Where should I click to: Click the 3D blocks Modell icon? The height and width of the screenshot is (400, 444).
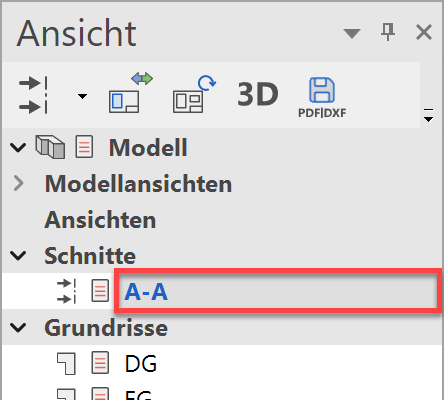point(50,147)
